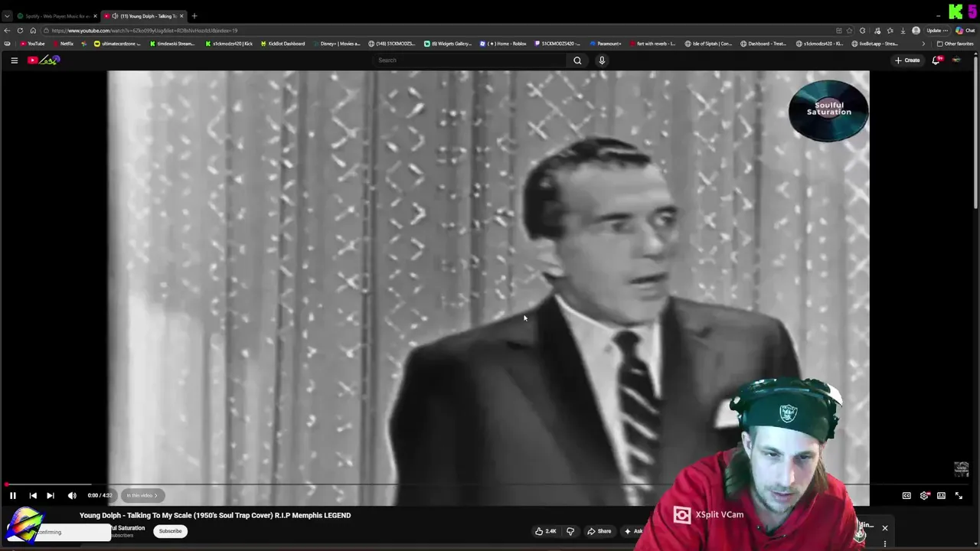This screenshot has height=551, width=980.
Task: Open the KickBot Dashboard bookmark
Action: coord(283,44)
